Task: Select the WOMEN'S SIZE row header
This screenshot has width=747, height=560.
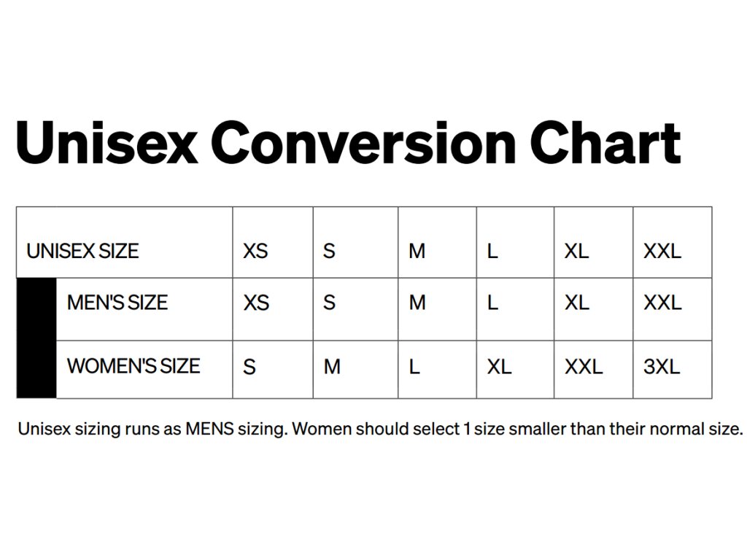Action: [x=133, y=366]
